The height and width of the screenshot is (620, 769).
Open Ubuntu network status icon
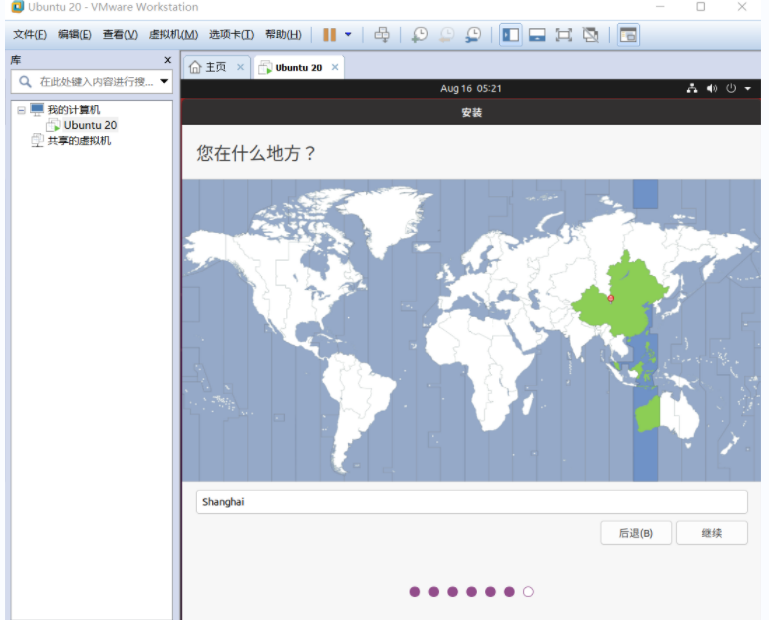692,89
